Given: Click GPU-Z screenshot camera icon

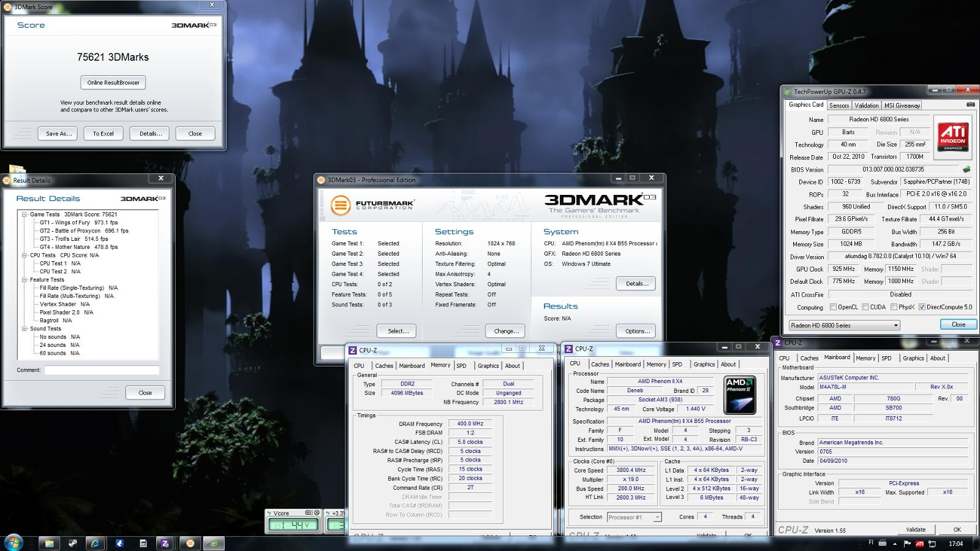Looking at the screenshot, I should [970, 105].
